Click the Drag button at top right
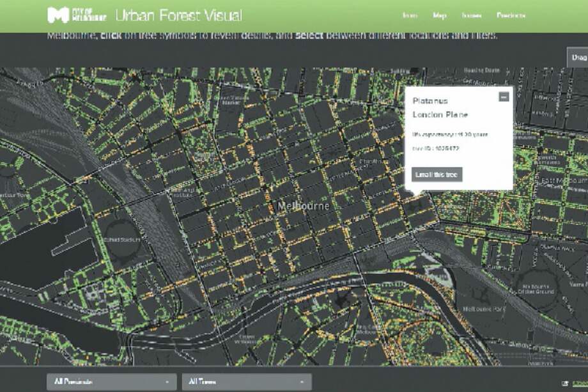This screenshot has height=392, width=588. coord(577,58)
